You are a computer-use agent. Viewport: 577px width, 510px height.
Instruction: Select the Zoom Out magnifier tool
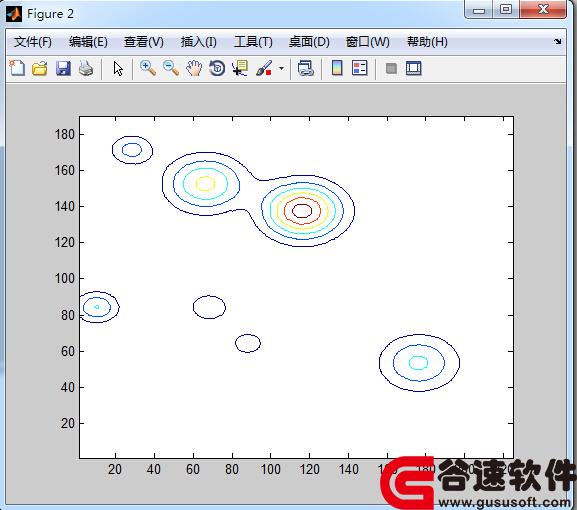pos(171,68)
